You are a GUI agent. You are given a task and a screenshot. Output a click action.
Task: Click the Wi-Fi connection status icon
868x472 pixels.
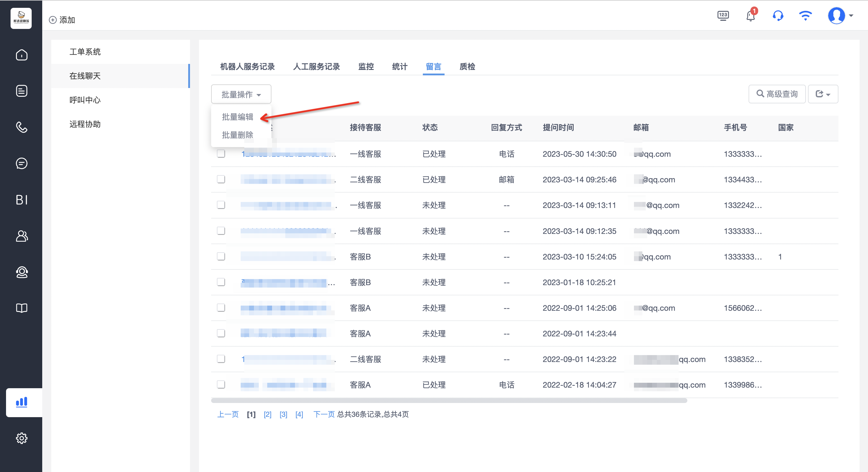point(805,16)
